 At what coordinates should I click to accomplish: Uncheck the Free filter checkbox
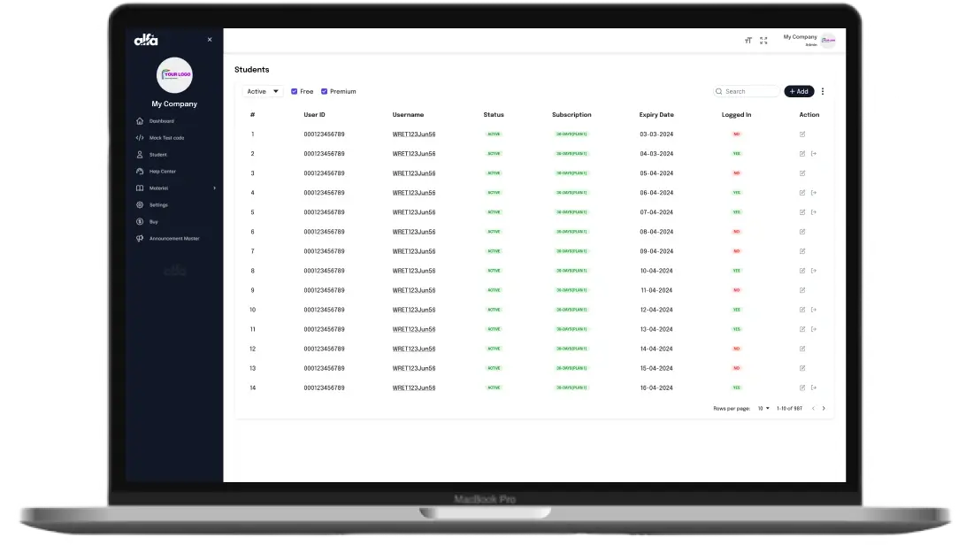pyautogui.click(x=294, y=91)
